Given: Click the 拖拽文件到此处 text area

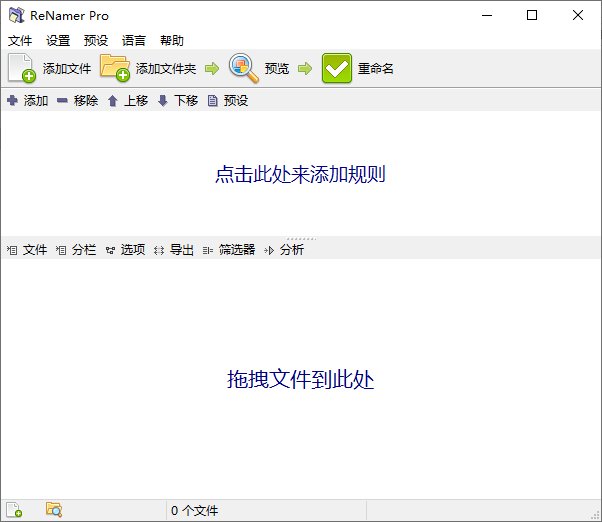Looking at the screenshot, I should tap(300, 379).
